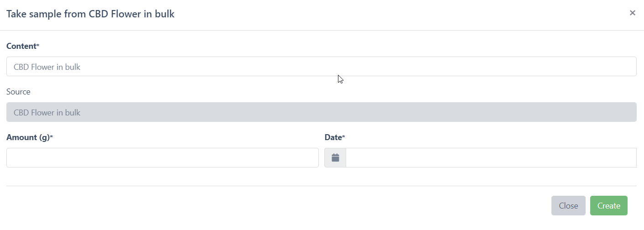The width and height of the screenshot is (644, 230).
Task: Click the Source label text
Action: [x=18, y=92]
